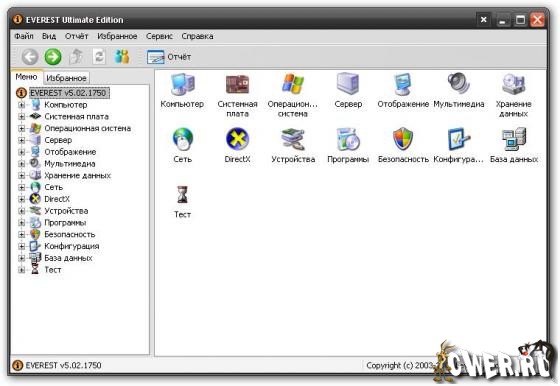
Task: Switch to the Избранное tab
Action: [66, 78]
